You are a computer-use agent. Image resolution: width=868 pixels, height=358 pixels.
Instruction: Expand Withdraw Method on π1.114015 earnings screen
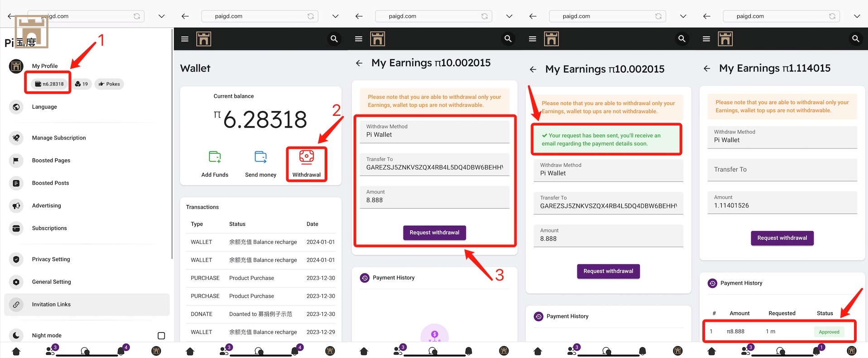coord(782,137)
